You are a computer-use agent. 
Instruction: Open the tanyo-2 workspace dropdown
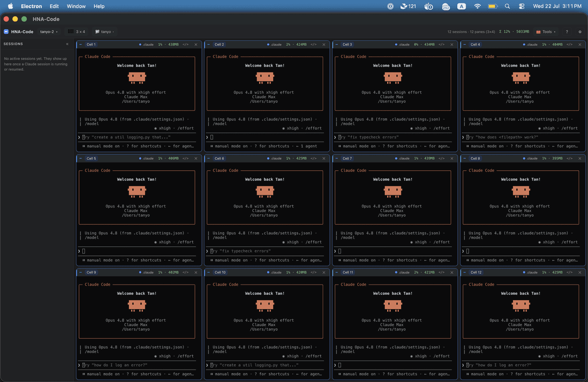(49, 32)
